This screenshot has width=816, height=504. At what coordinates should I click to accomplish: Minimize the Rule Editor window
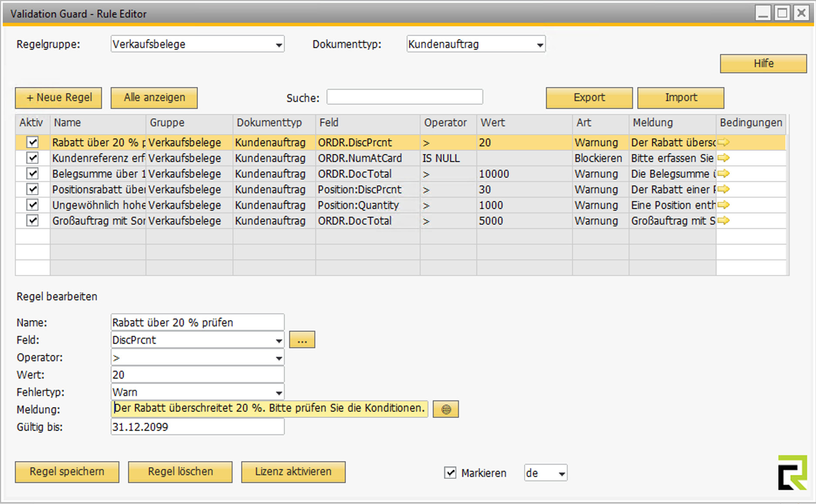763,13
